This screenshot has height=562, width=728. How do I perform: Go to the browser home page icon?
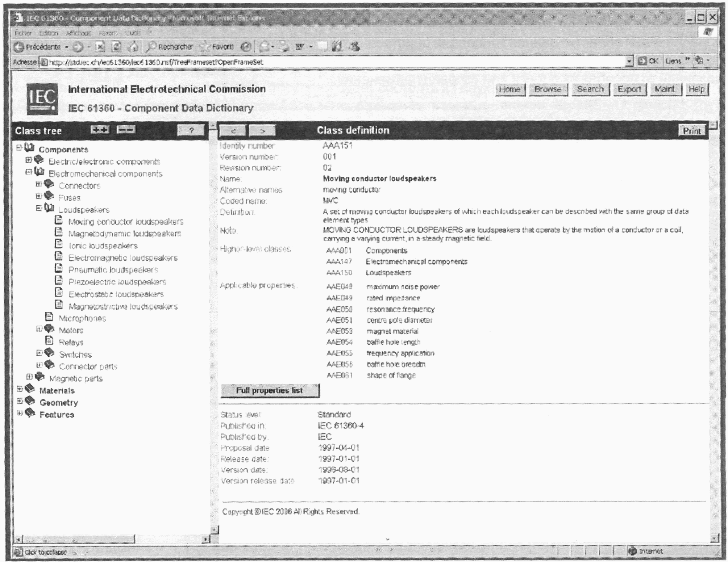(x=133, y=47)
